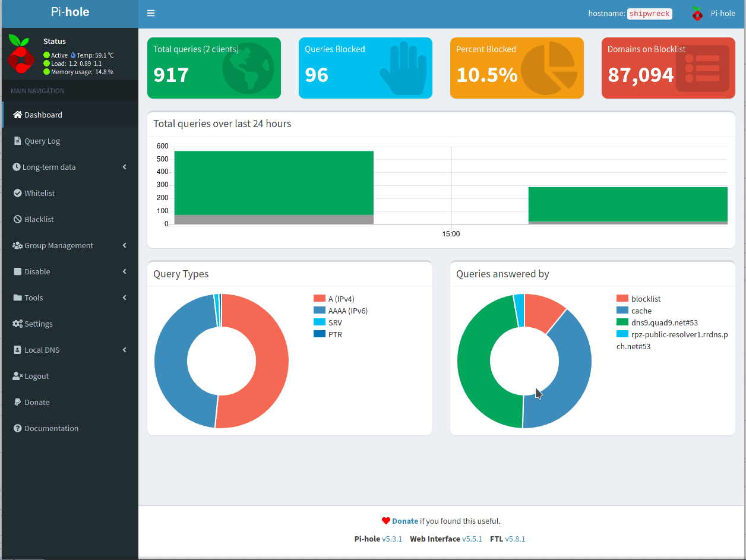Click the red heart icon in footer
746x560 pixels.
tap(386, 521)
